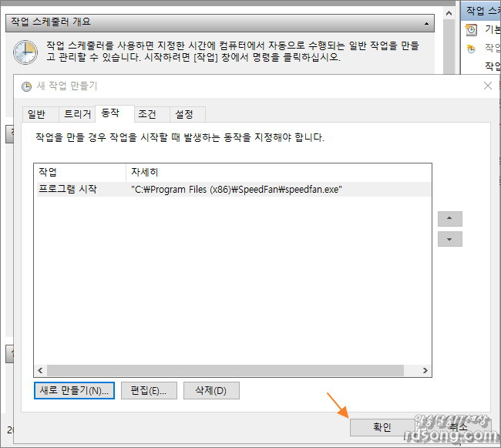Screen dimensions: 501x448
Task: Open the 트리거 tab
Action: [x=77, y=114]
